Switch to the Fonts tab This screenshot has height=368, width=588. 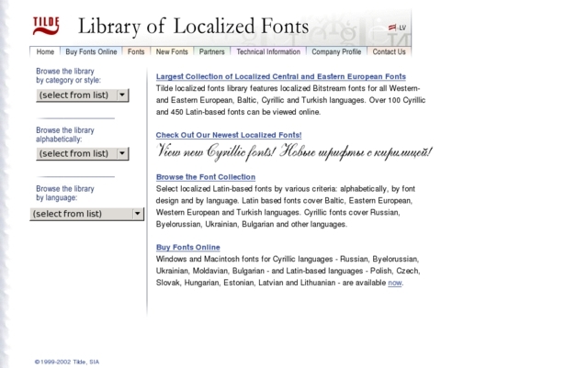(136, 52)
